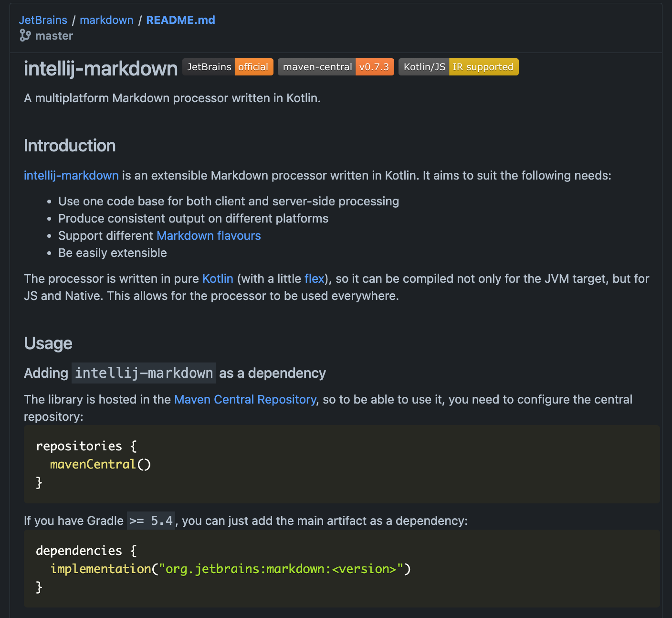Click the Kotlin/JS IR supported badge
This screenshot has height=618, width=672.
(458, 67)
